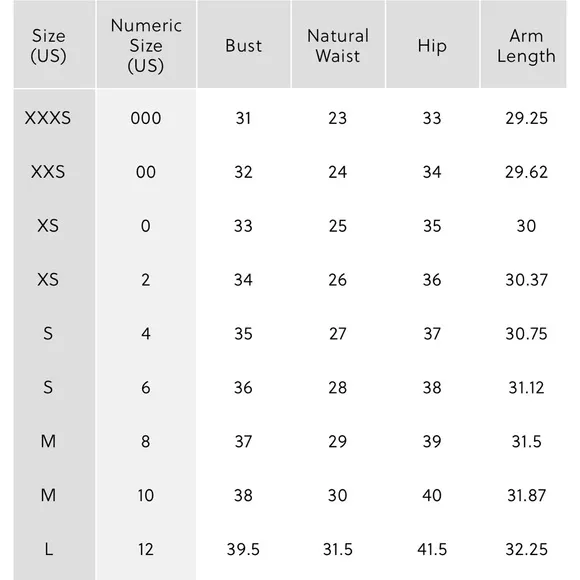Click numeric size 000 cell
Image resolution: width=580 pixels, height=580 pixels.
(146, 118)
